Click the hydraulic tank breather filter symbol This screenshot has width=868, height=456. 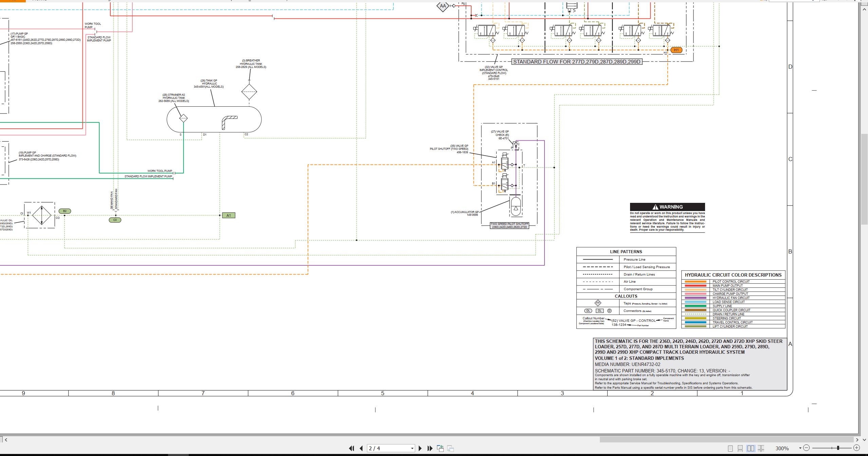pyautogui.click(x=249, y=91)
